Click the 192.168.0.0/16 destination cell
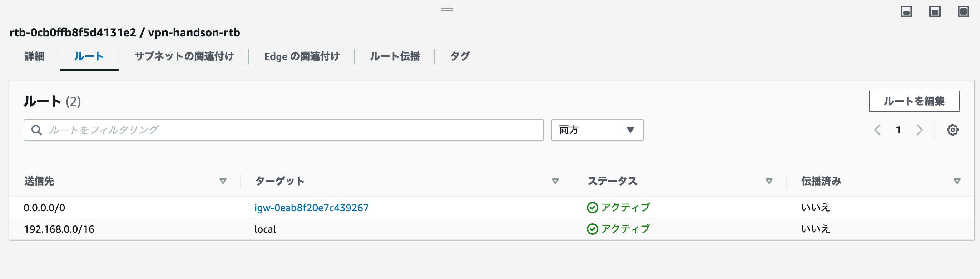Viewport: 980px width, 279px height. 59,229
